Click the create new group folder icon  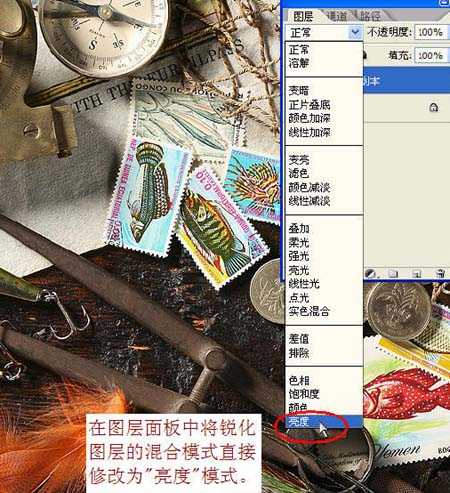coord(393,274)
